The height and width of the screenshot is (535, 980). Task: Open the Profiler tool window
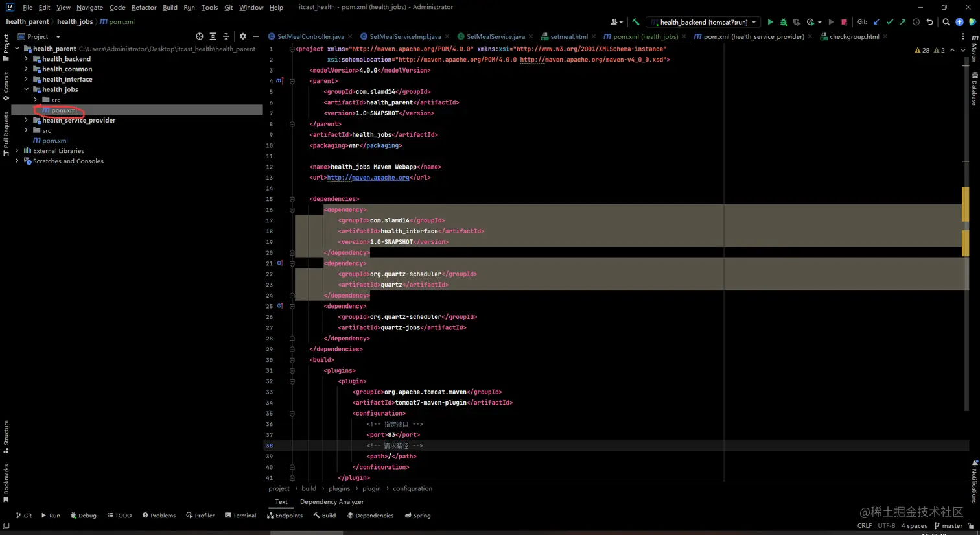pyautogui.click(x=200, y=516)
